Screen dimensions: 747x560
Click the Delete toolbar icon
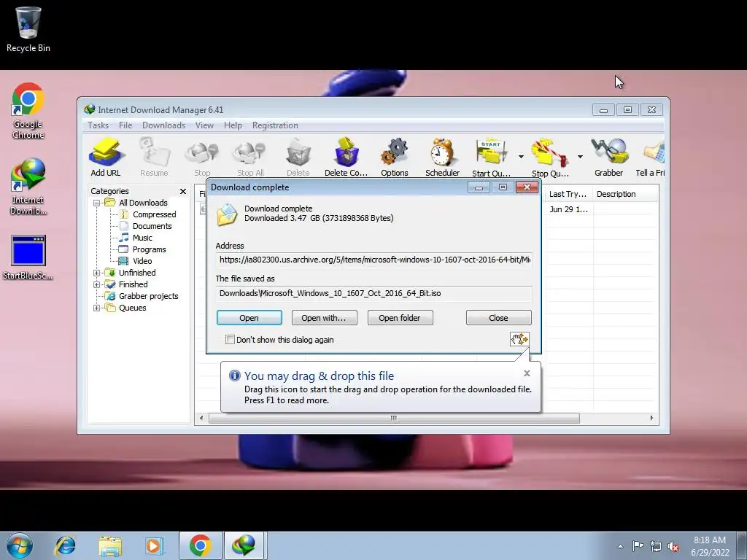[x=298, y=157]
